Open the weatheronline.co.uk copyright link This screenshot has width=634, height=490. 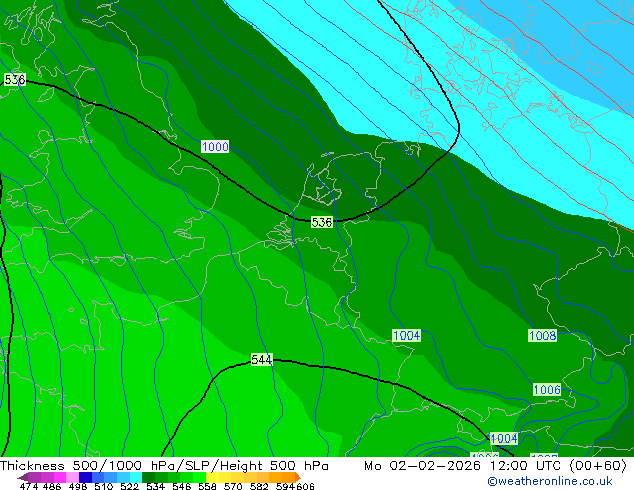click(550, 481)
